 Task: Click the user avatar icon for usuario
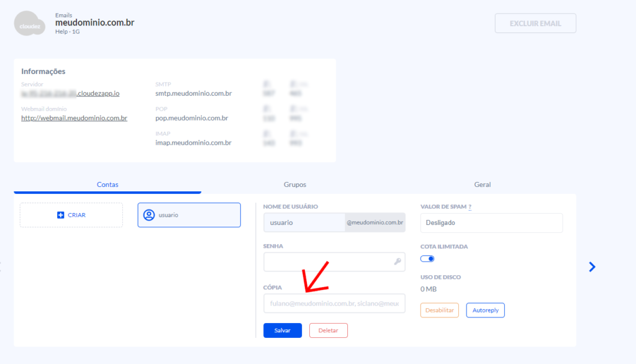(x=149, y=215)
